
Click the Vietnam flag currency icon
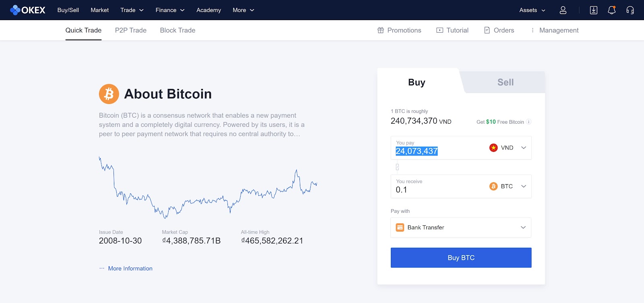pyautogui.click(x=493, y=148)
